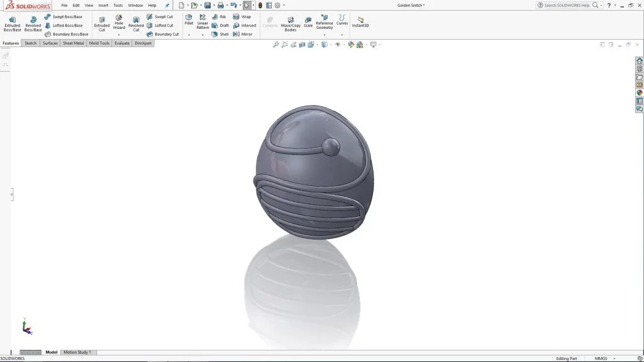Apply the Shell feature
Screen dimensions: 644x362
[x=220, y=34]
